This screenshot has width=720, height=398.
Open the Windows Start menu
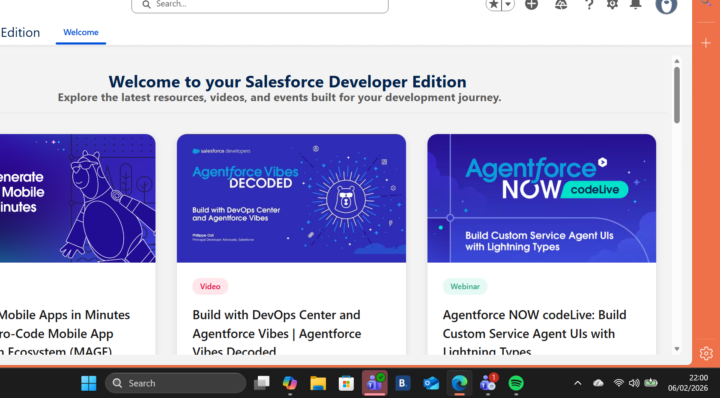tap(89, 383)
